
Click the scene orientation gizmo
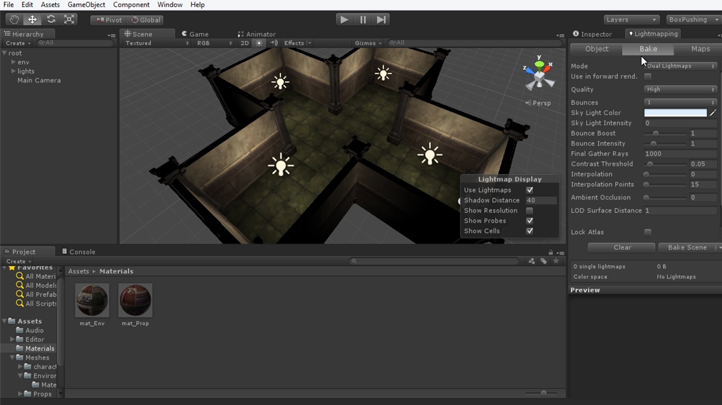539,74
